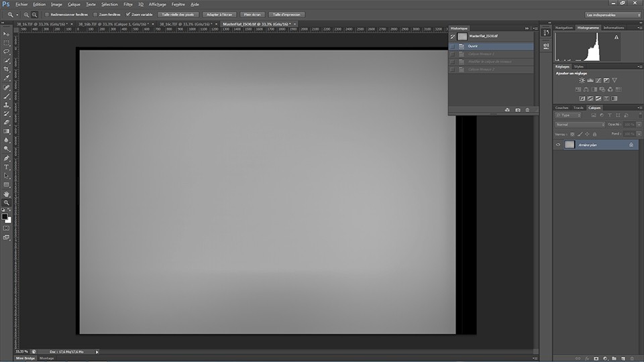The image size is (644, 362).
Task: Select the Brush tool
Action: (x=6, y=96)
